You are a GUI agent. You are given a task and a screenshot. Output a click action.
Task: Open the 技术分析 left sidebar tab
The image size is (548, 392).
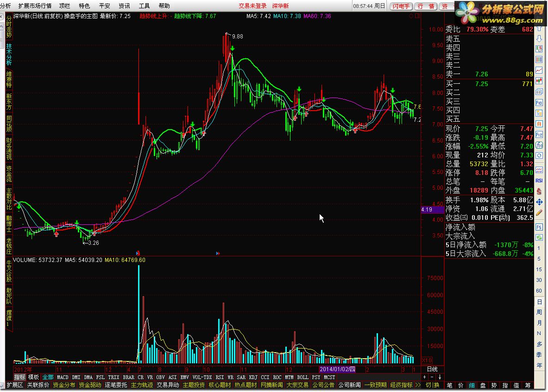pyautogui.click(x=9, y=55)
